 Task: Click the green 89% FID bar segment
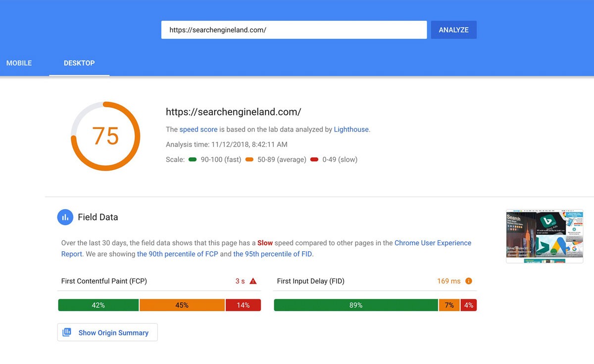click(x=356, y=305)
